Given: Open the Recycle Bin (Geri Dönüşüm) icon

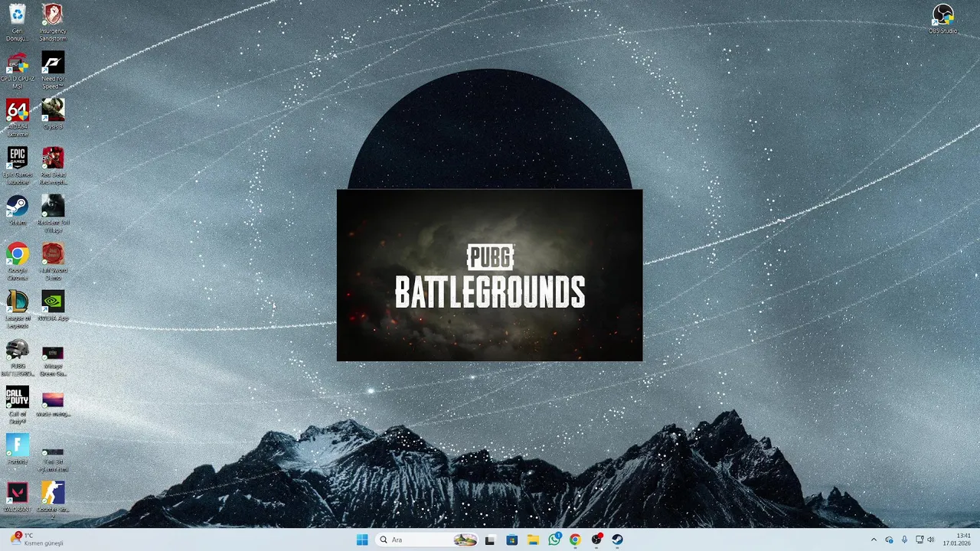Looking at the screenshot, I should [17, 22].
